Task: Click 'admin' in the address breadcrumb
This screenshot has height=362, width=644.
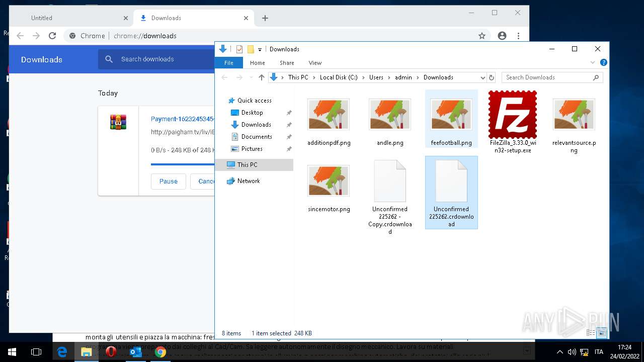Action: tap(404, 77)
